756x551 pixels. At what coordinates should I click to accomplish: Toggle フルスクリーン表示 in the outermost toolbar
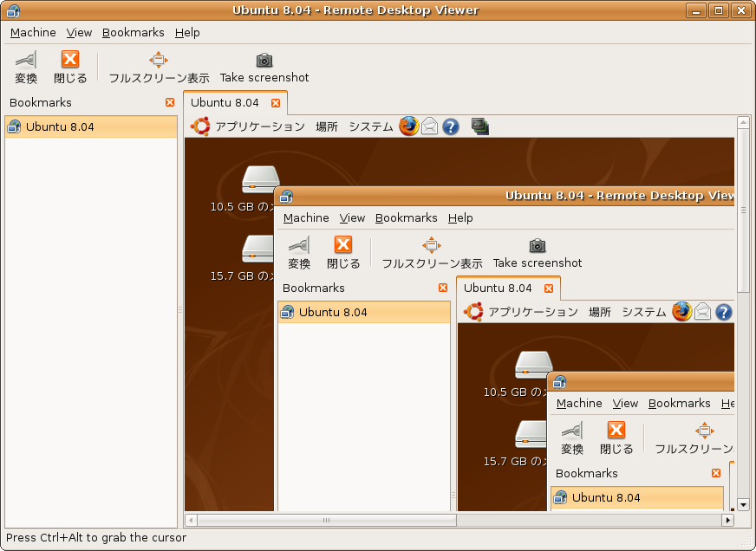[159, 68]
